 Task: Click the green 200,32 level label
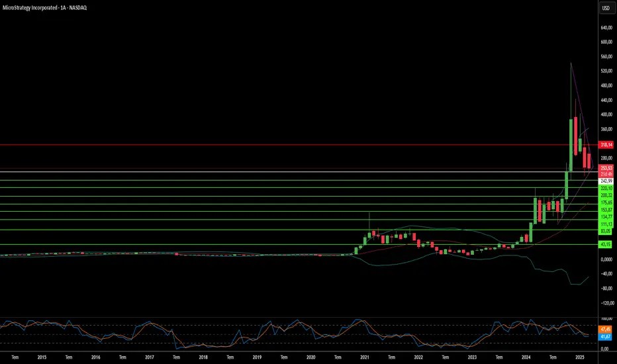(606, 195)
